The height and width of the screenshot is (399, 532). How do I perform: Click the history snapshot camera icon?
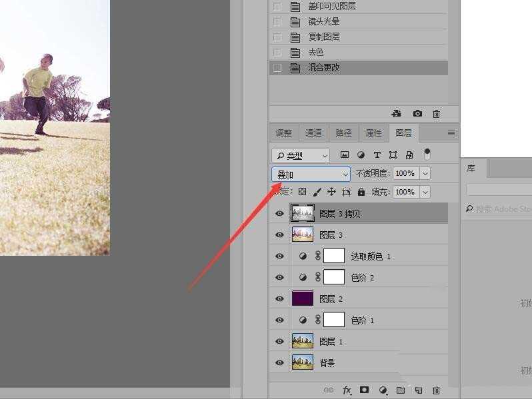(x=417, y=113)
